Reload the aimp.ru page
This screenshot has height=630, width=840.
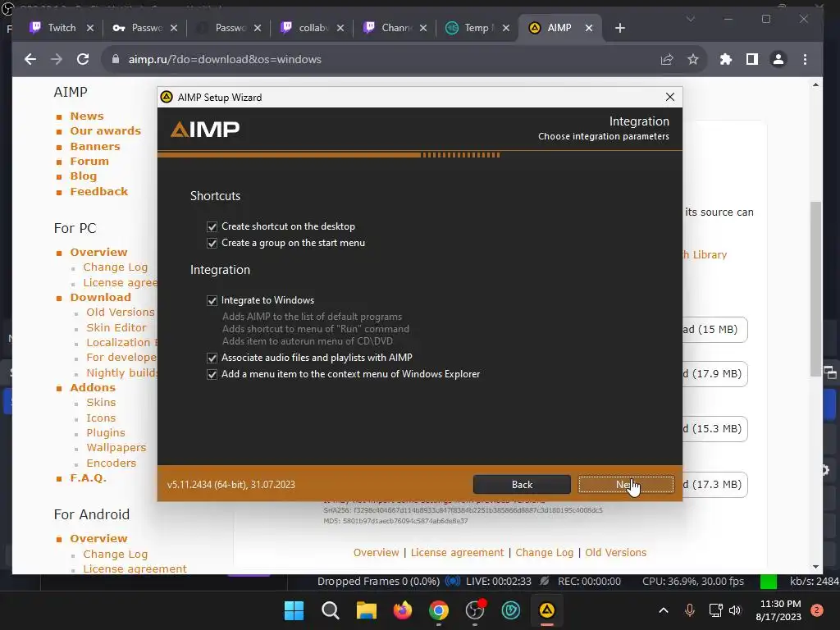click(x=83, y=59)
